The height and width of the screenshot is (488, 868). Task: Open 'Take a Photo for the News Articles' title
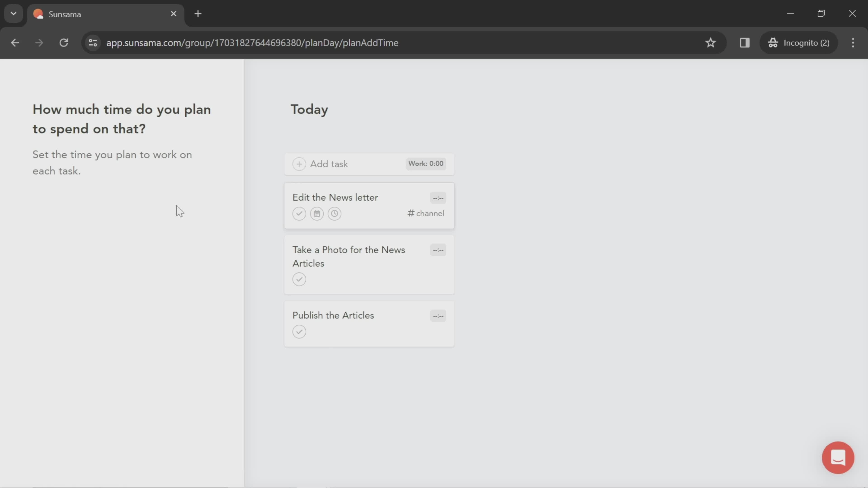click(348, 256)
